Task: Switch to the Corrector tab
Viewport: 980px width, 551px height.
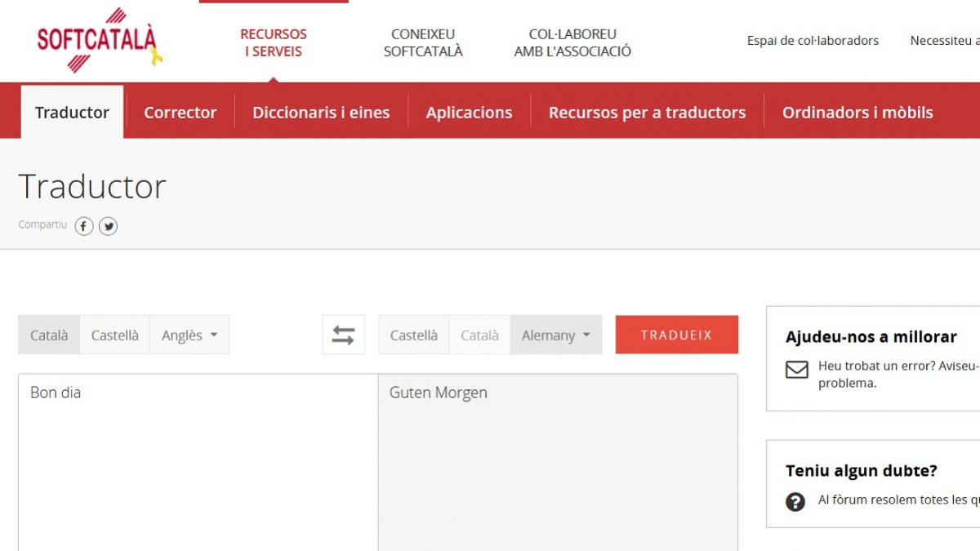Action: (180, 112)
